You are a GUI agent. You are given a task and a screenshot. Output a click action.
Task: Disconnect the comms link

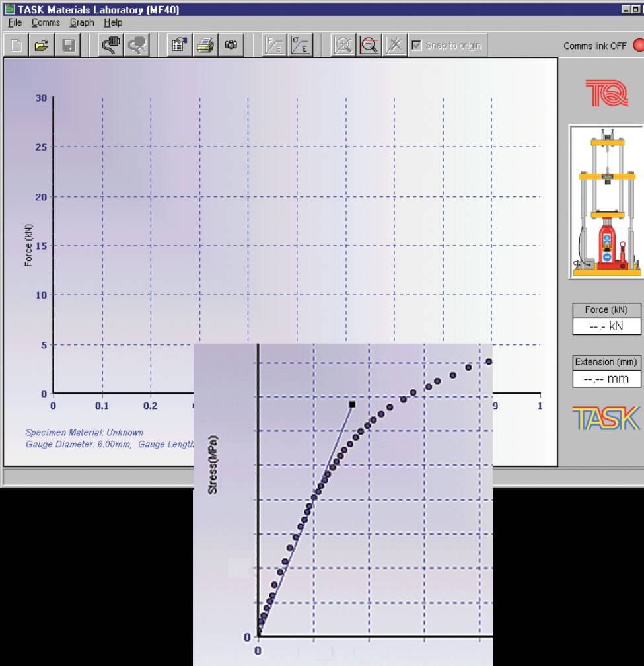point(137,46)
